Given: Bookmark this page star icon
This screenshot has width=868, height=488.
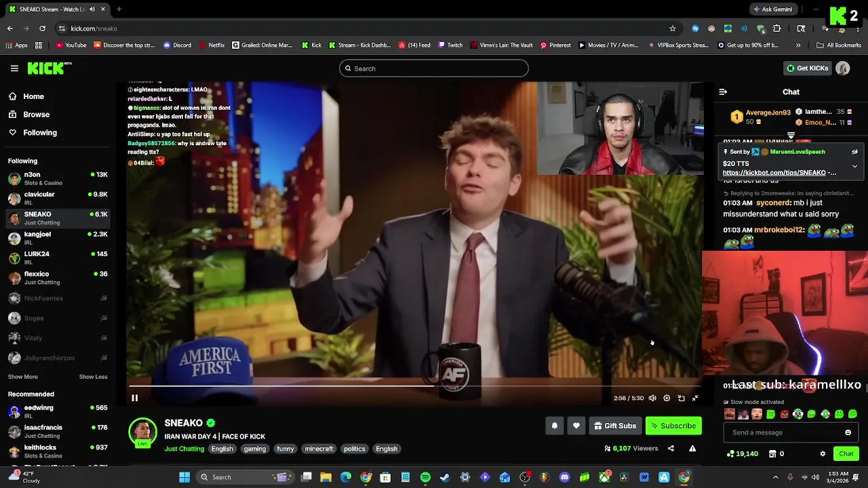Looking at the screenshot, I should coord(673,28).
